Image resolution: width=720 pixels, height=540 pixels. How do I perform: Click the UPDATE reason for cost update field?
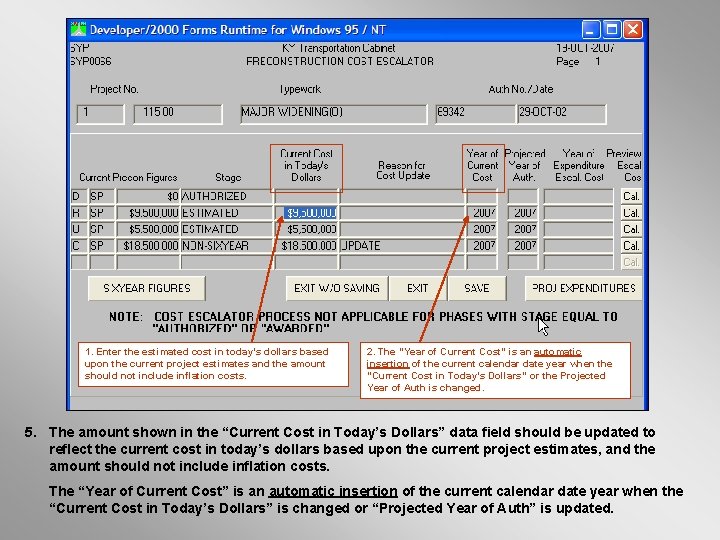[402, 246]
